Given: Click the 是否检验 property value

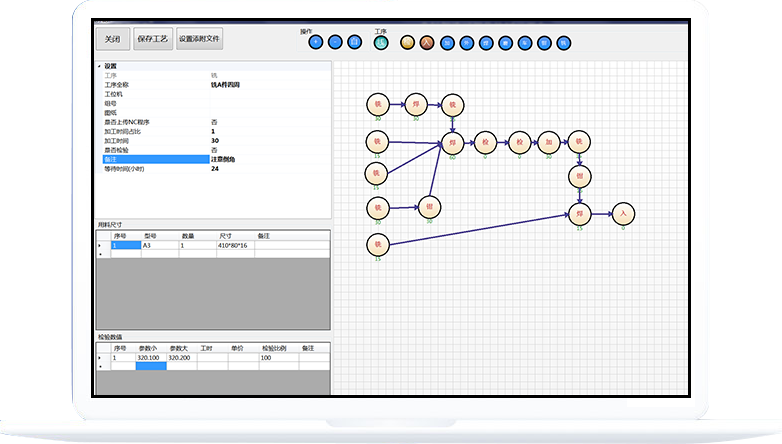Looking at the screenshot, I should pyautogui.click(x=215, y=150).
